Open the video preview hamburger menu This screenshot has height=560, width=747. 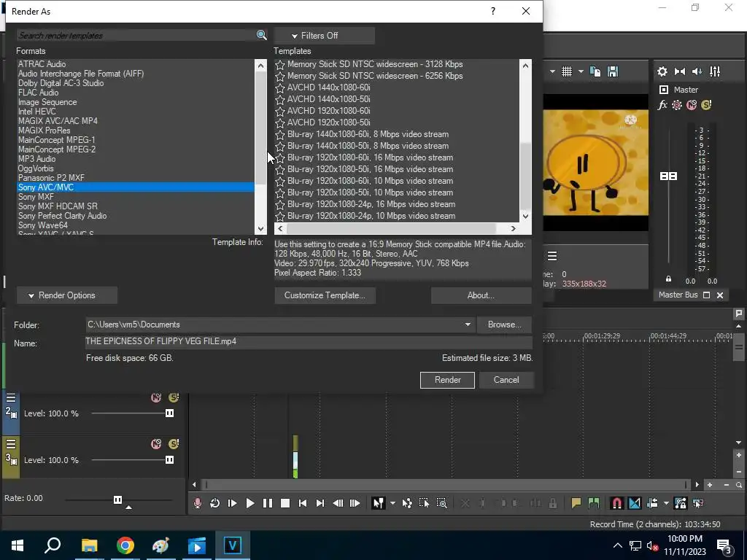[x=552, y=256]
